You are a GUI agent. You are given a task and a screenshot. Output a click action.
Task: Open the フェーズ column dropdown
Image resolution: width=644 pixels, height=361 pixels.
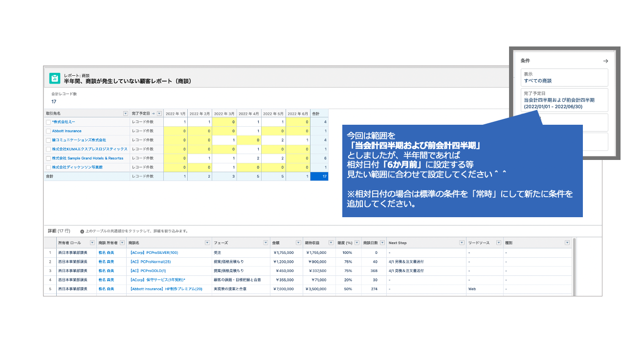[x=266, y=243]
